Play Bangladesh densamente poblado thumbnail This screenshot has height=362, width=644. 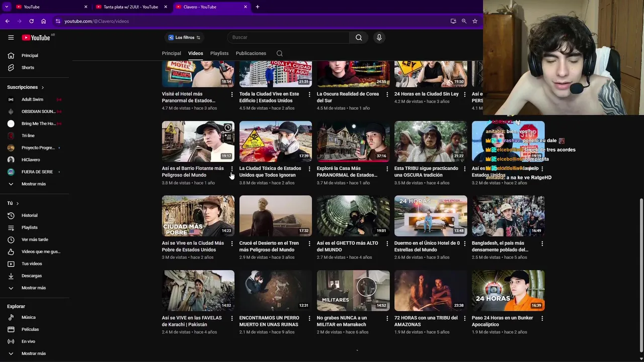tap(508, 216)
